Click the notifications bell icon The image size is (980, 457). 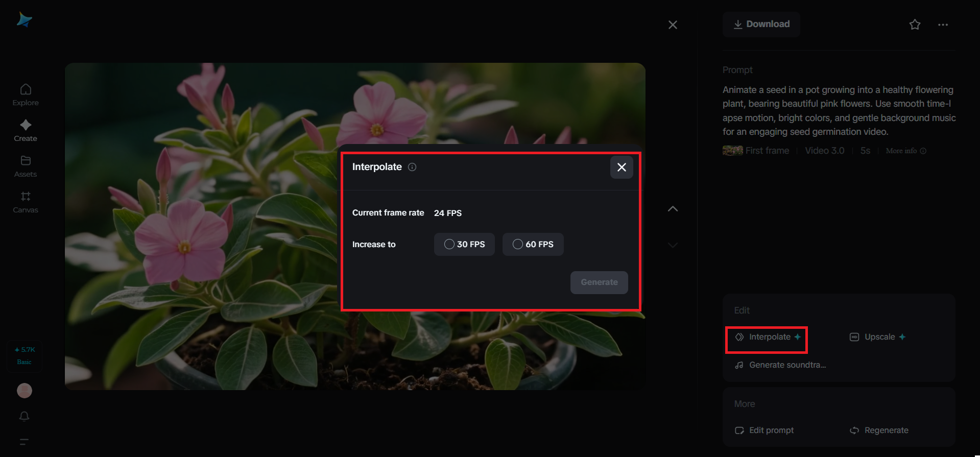coord(24,417)
